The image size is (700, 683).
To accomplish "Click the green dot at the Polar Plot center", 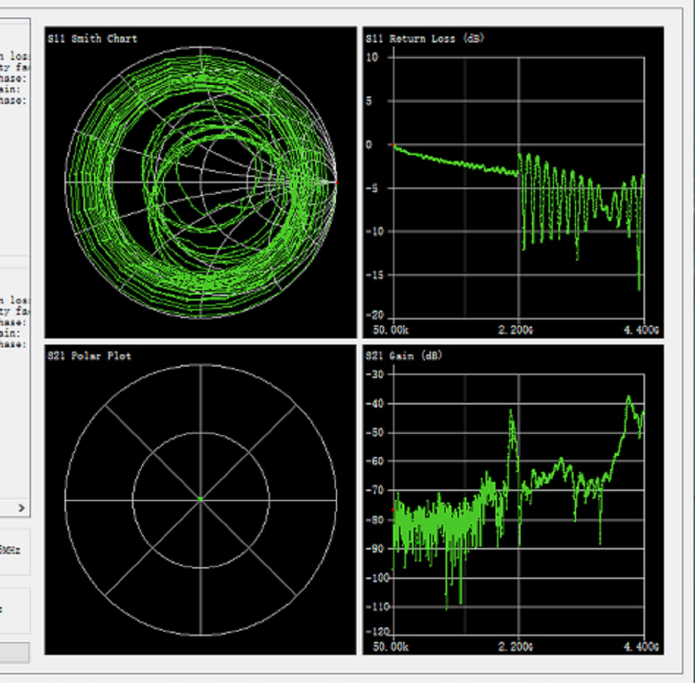I will (x=200, y=499).
